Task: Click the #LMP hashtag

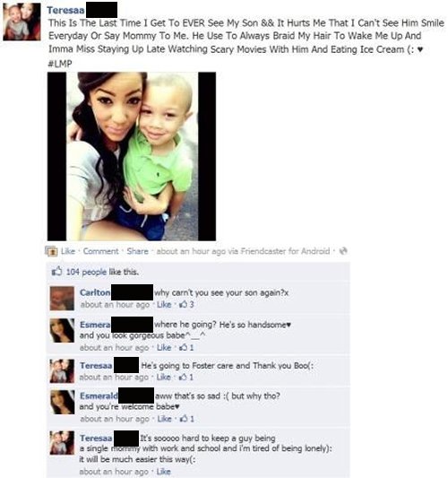Action: click(x=60, y=64)
